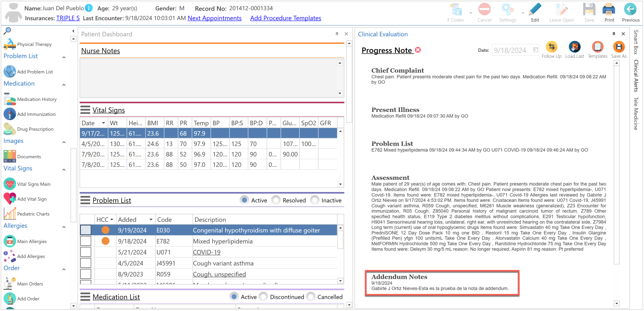Open Medication History
The image size is (644, 311).
coord(30,99)
